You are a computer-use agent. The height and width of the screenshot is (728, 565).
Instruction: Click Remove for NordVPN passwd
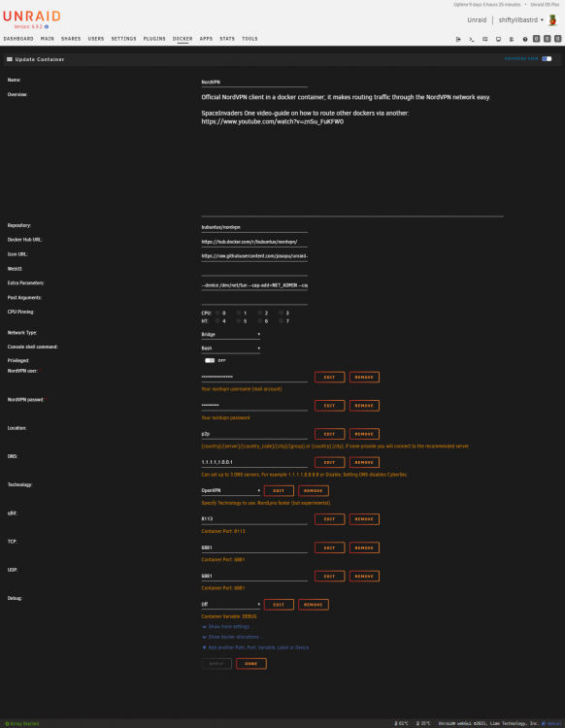(x=364, y=406)
